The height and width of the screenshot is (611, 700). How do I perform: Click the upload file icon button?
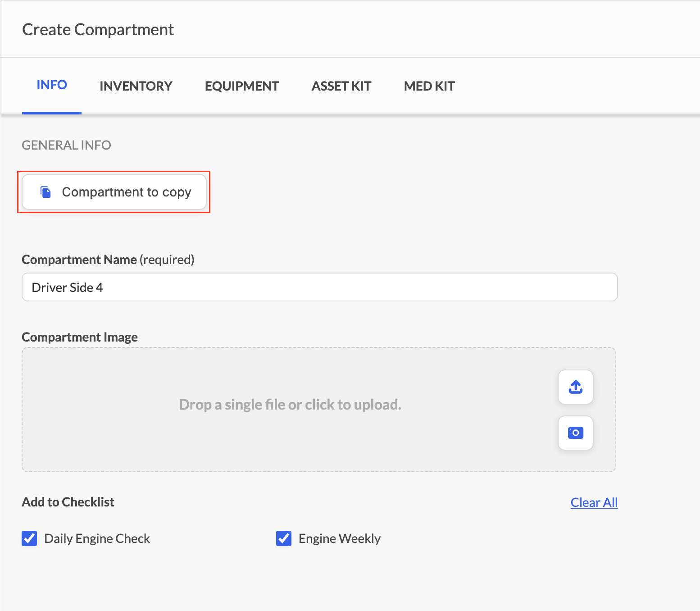coord(575,387)
